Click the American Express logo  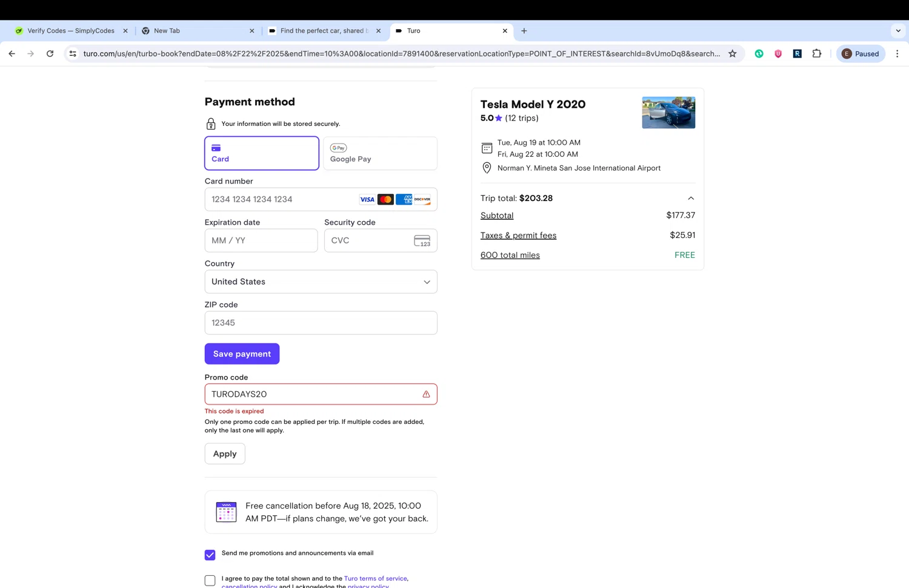click(x=404, y=199)
